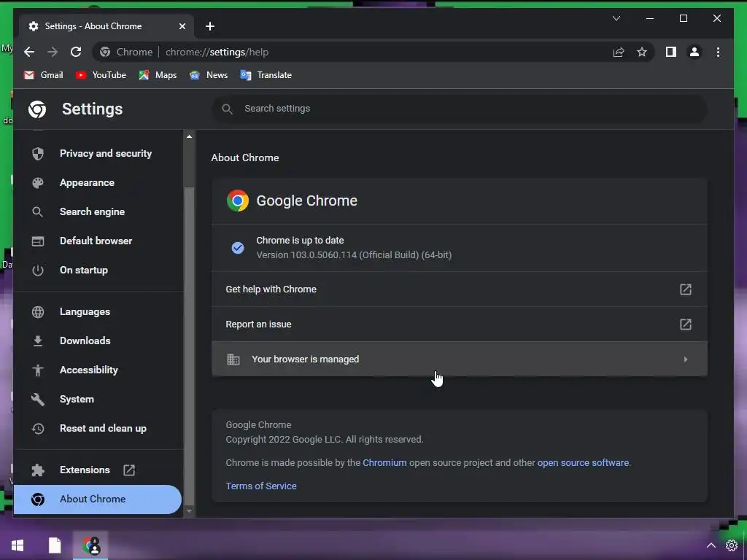The image size is (747, 560).
Task: Open the News bookmark
Action: tap(208, 75)
